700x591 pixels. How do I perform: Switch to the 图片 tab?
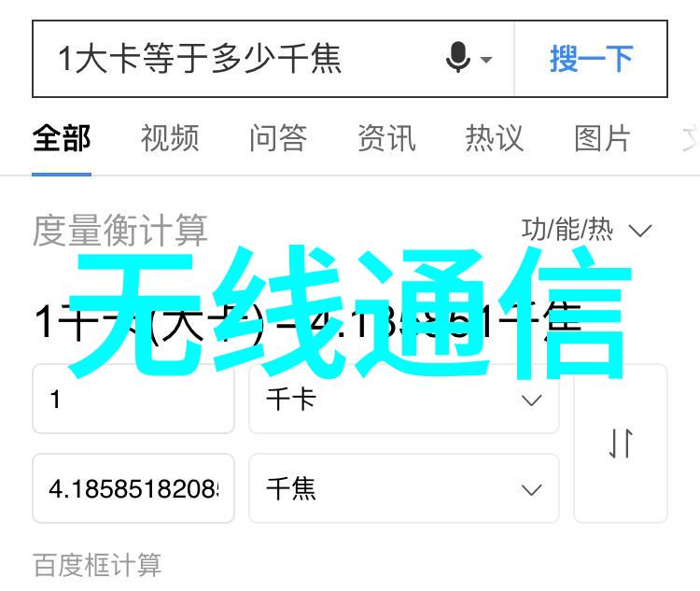click(603, 138)
